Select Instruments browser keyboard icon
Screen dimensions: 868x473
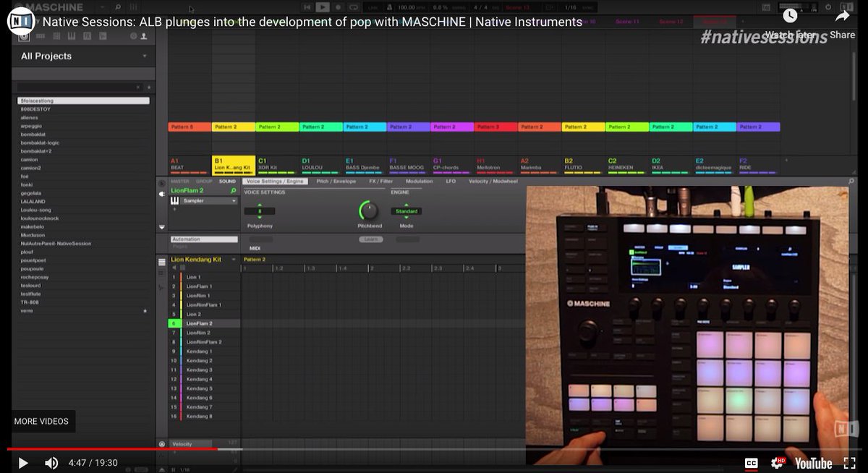click(71, 35)
